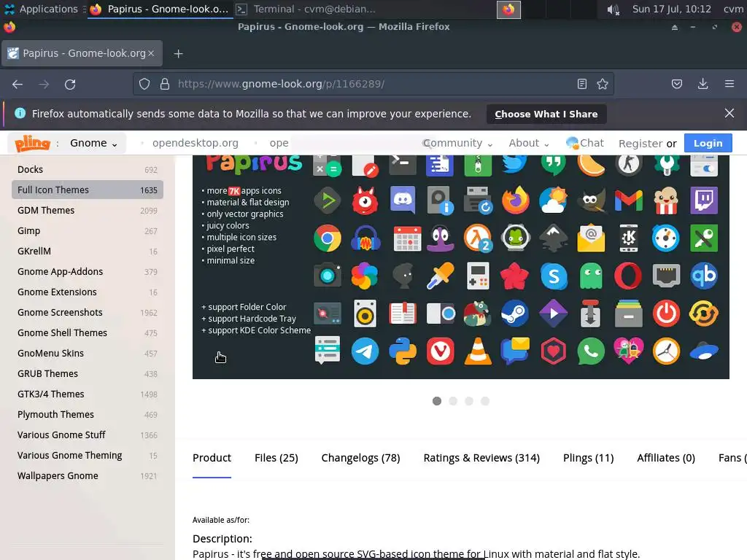Go back with the browser back arrow
Image resolution: width=747 pixels, height=560 pixels.
[x=18, y=85]
